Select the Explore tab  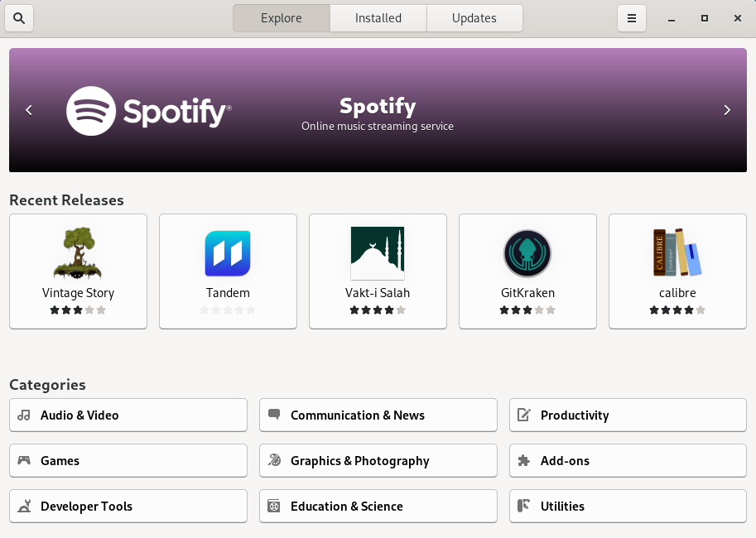(x=282, y=18)
